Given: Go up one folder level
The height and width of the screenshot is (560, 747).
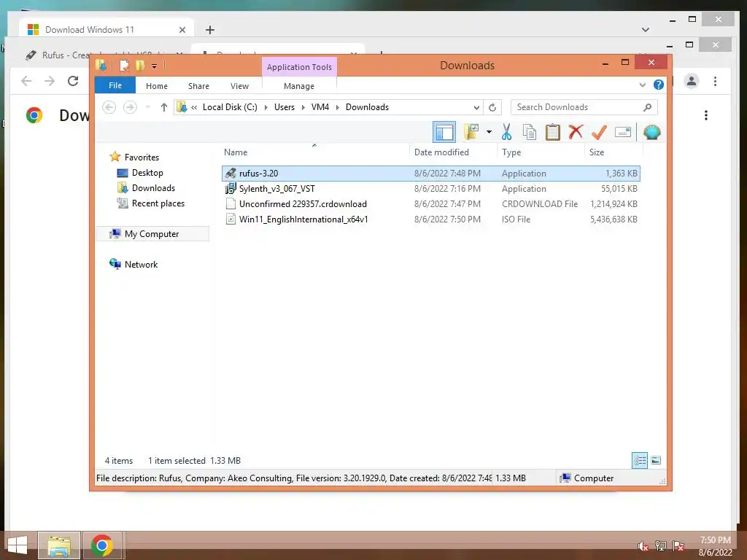Looking at the screenshot, I should (x=164, y=107).
